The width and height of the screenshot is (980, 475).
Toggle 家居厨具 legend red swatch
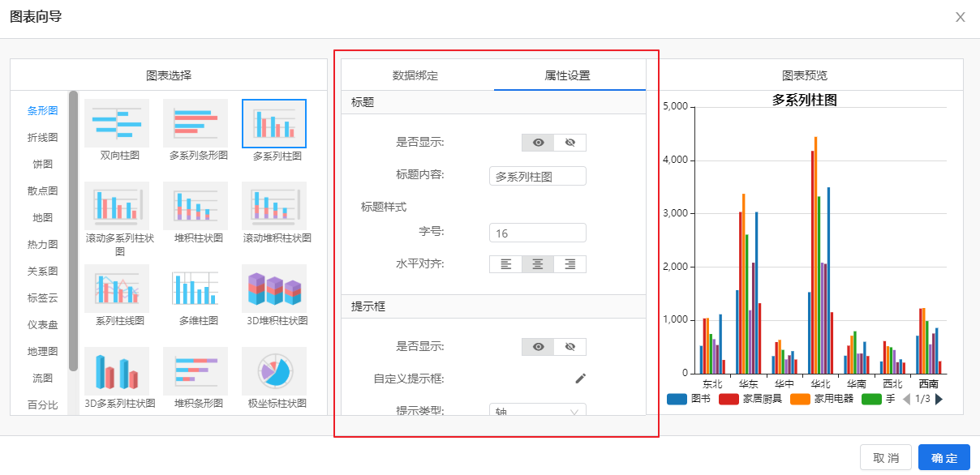pyautogui.click(x=729, y=399)
